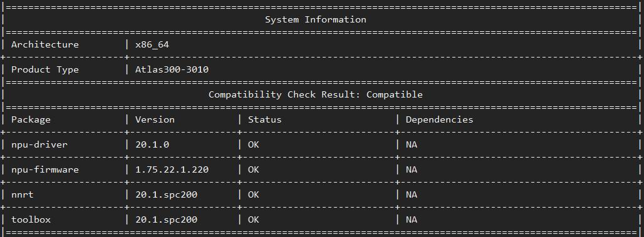Click the NA dependency in nnrt row
This screenshot has height=237, width=644.
click(x=411, y=194)
